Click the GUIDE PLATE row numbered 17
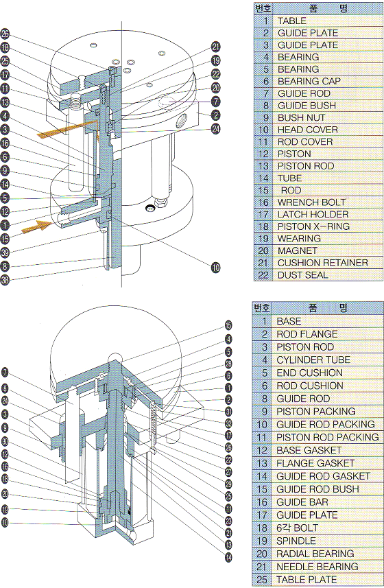Viewport: 384px width, 588px height. click(x=318, y=515)
